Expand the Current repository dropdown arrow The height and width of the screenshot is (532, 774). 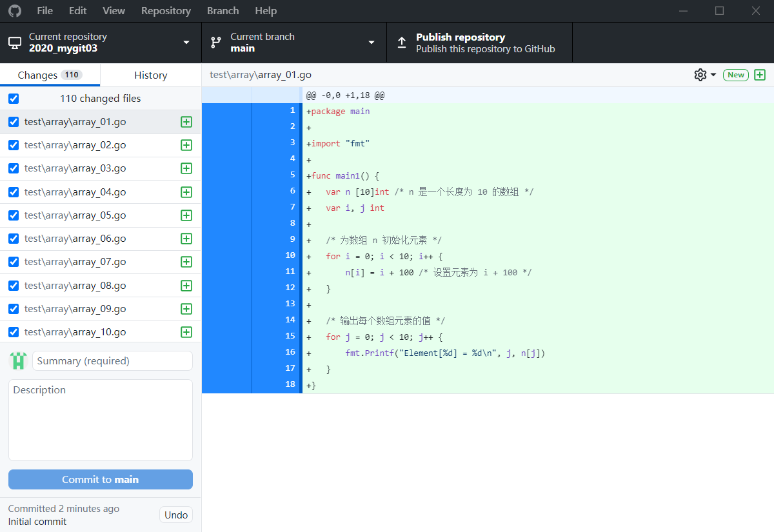[x=186, y=43]
